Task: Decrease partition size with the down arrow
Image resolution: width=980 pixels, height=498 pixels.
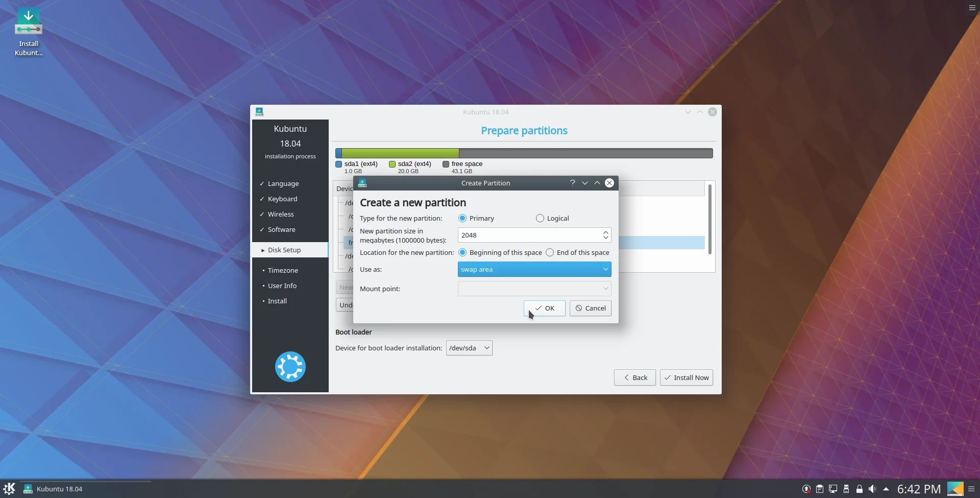Action: coord(606,238)
